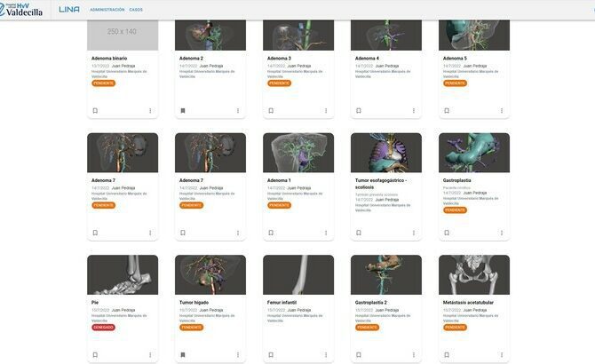Bookmark the Femur infantil case
Viewport: 595px width, 364px height.
(x=271, y=355)
